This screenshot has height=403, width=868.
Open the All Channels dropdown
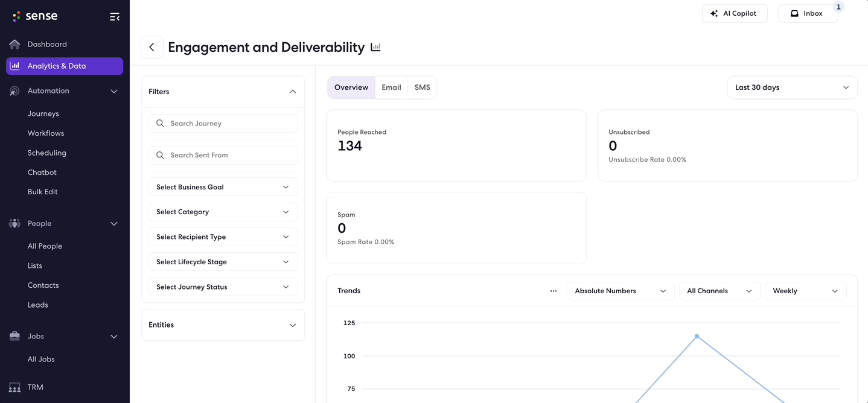point(720,291)
